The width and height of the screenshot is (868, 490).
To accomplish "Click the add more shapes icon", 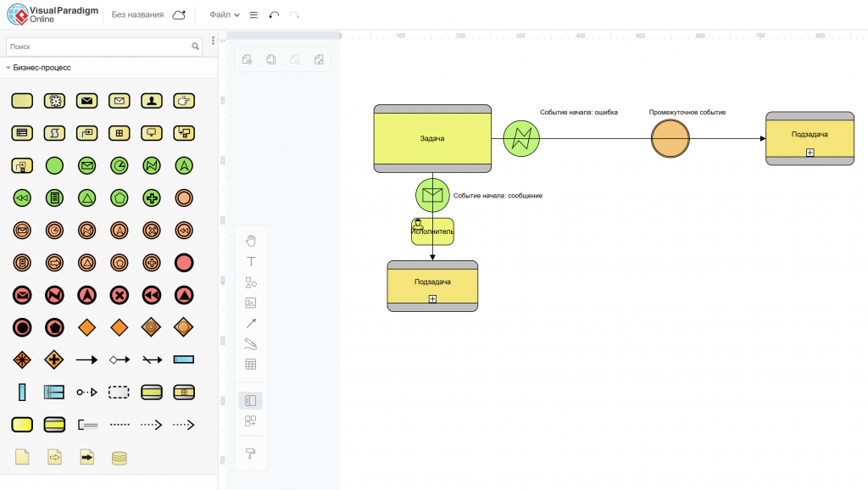I will click(251, 421).
